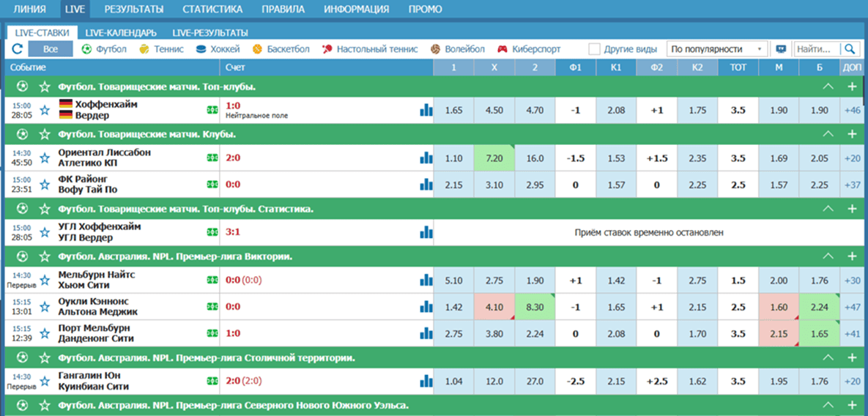Click plus icon on Товарищеские матчи. Клубы. header

click(x=851, y=134)
